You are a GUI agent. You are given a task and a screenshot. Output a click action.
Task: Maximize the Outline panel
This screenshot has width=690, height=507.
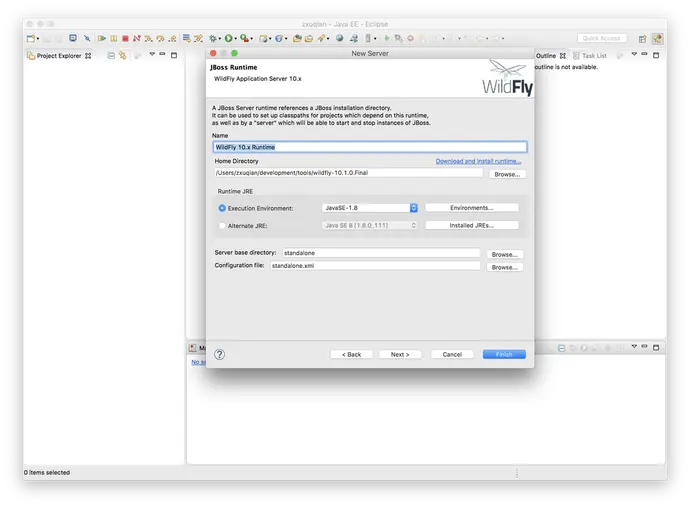(656, 55)
